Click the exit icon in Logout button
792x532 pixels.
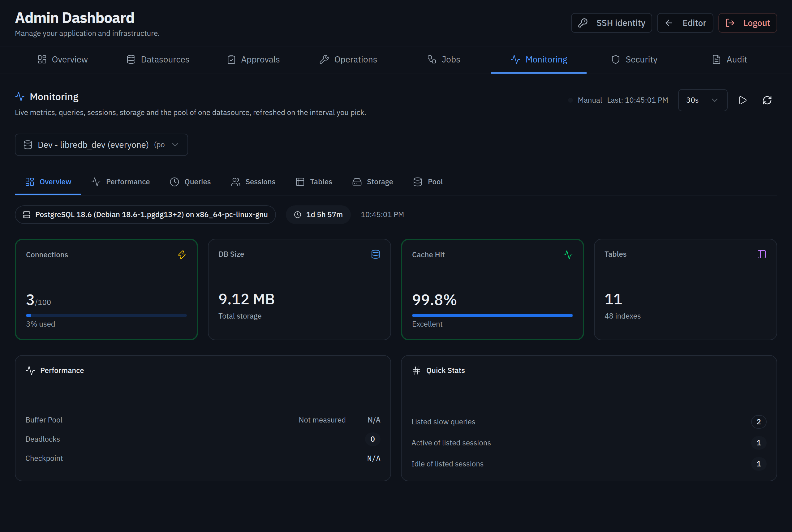(730, 23)
